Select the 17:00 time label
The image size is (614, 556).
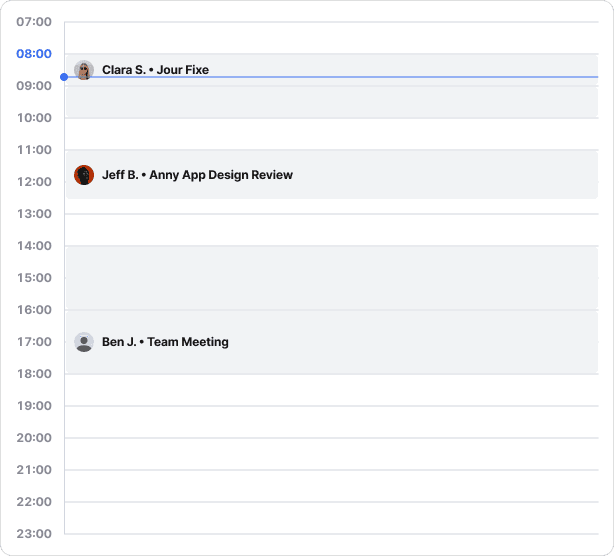pos(34,342)
